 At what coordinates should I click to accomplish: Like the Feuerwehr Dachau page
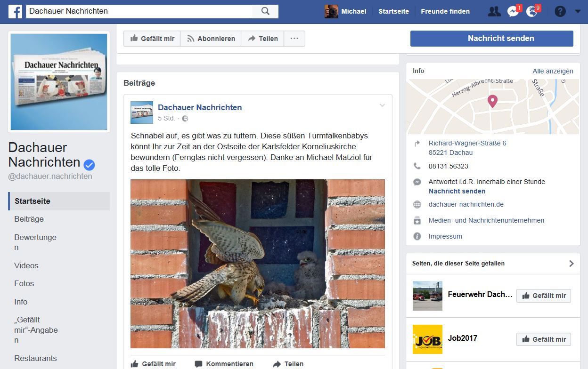(544, 296)
